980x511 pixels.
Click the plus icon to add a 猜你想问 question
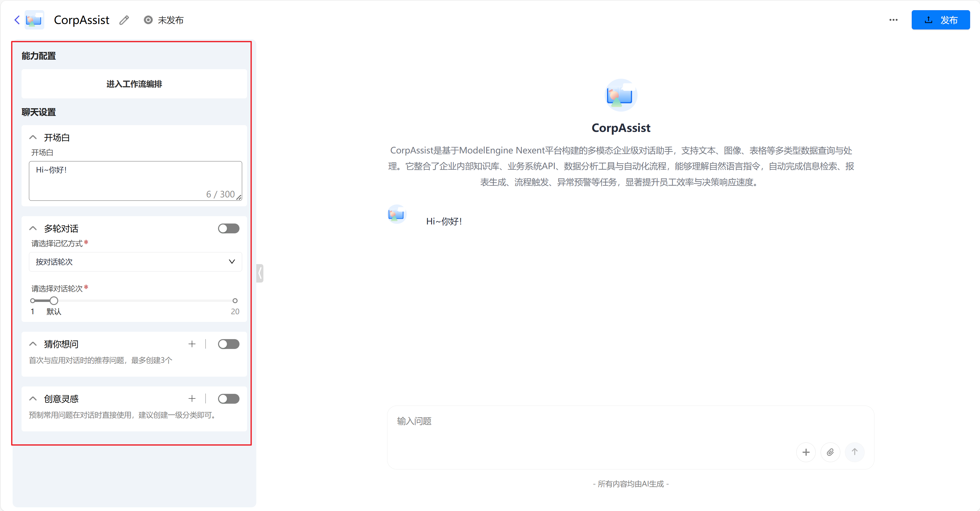tap(192, 344)
